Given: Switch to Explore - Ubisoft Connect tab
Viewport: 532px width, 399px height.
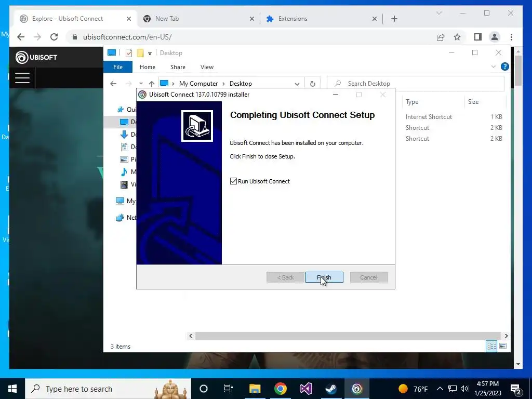Looking at the screenshot, I should pyautogui.click(x=76, y=19).
